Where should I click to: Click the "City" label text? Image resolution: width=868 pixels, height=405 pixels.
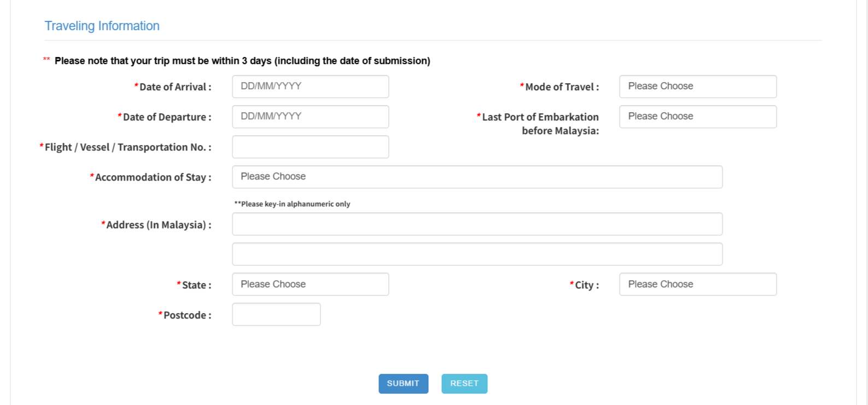point(586,285)
